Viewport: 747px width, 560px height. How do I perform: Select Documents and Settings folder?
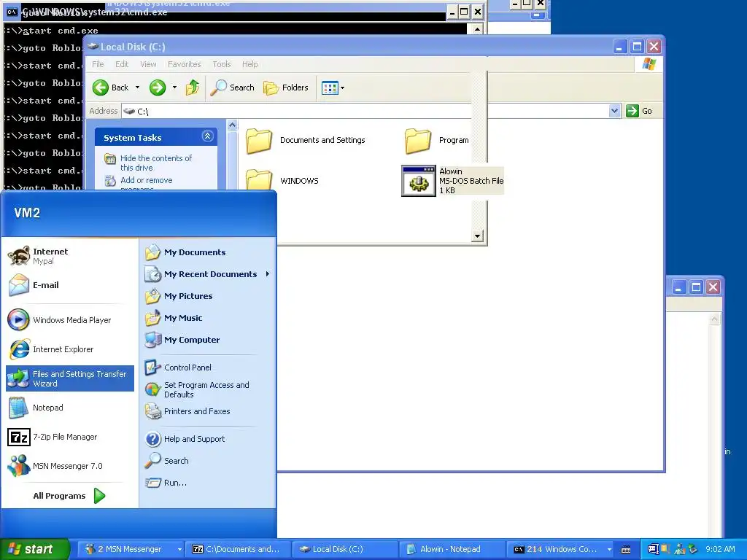click(306, 140)
